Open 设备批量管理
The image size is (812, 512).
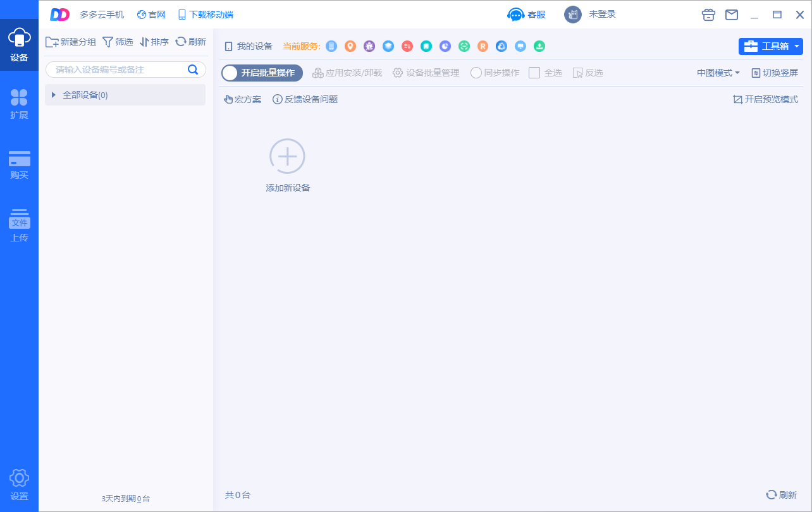pos(426,73)
